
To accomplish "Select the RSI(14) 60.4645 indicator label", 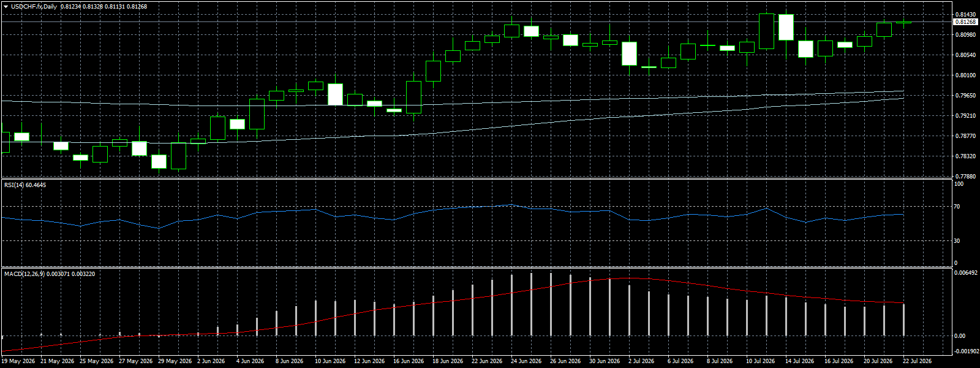I will 25,185.
